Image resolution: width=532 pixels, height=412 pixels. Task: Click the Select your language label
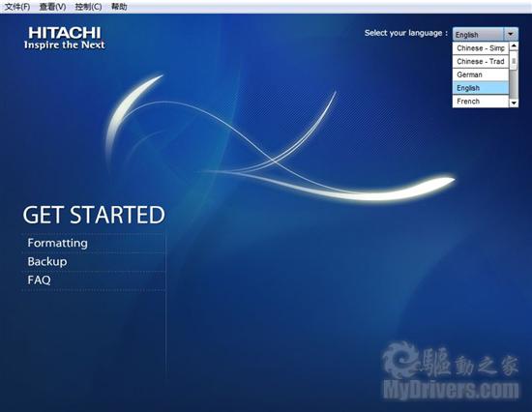(x=406, y=33)
